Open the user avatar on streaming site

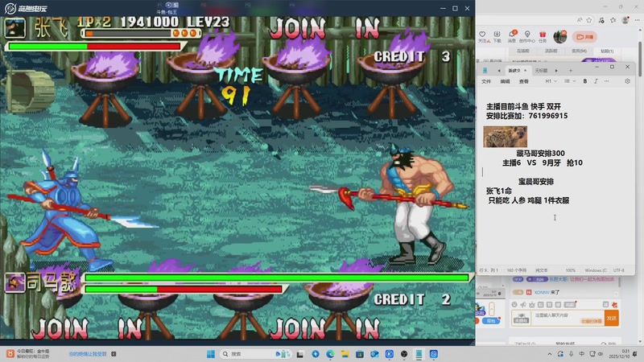pyautogui.click(x=559, y=37)
